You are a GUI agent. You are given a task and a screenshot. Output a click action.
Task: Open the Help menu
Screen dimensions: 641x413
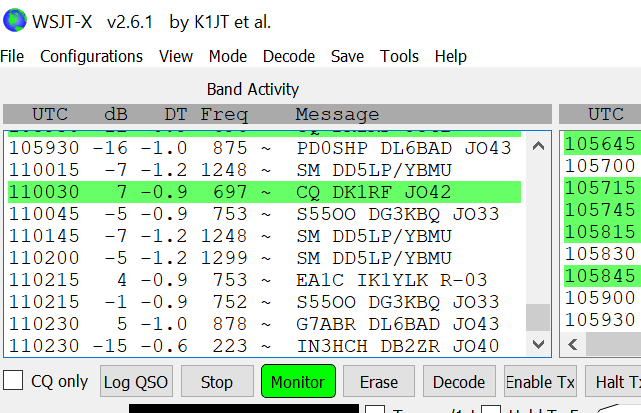(x=450, y=56)
